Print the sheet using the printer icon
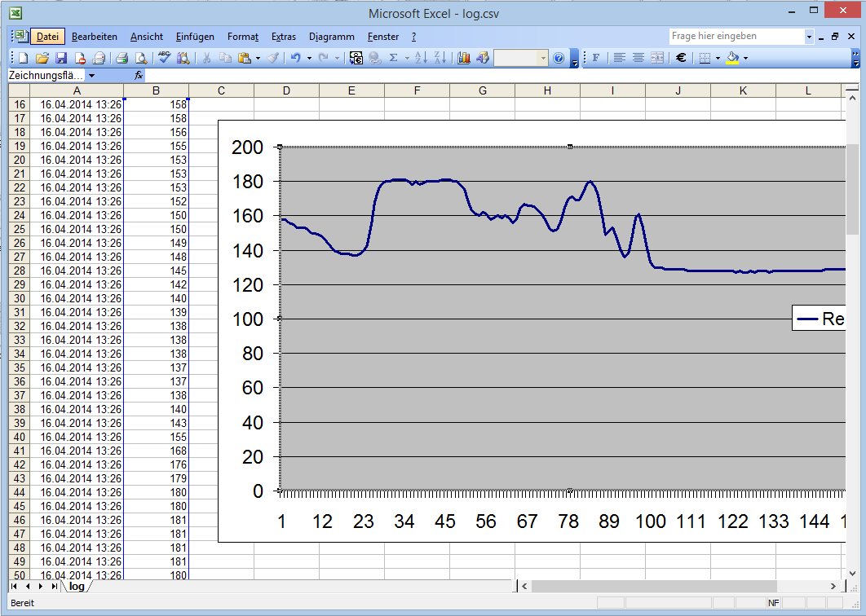866x616 pixels. click(x=122, y=58)
